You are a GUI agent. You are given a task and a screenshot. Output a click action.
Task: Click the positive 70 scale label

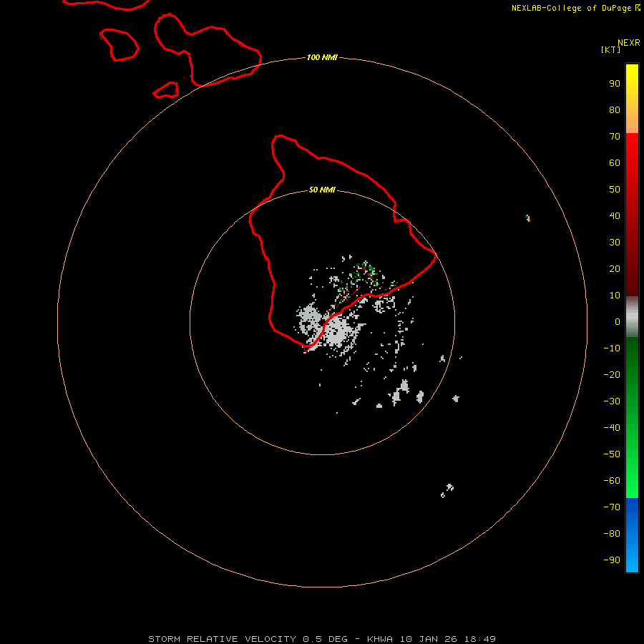[615, 137]
